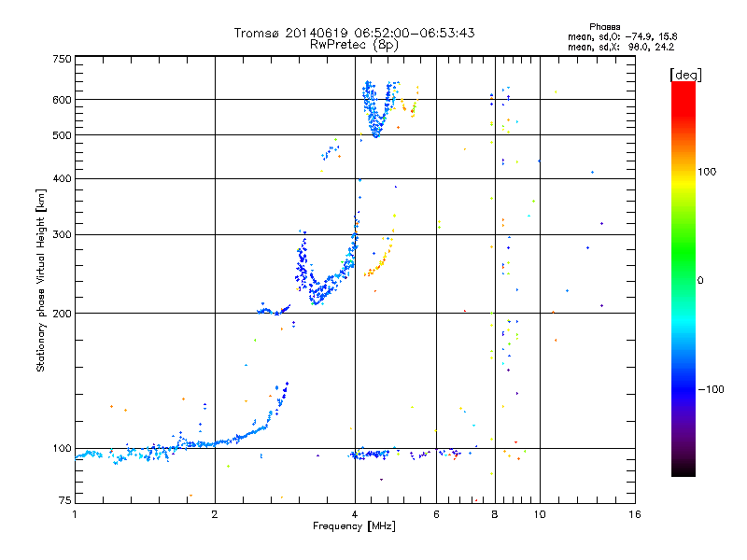The height and width of the screenshot is (560, 747).
Task: Click the y-axis label 'Stationary phase Virtual Height [km]'
Action: 40,280
